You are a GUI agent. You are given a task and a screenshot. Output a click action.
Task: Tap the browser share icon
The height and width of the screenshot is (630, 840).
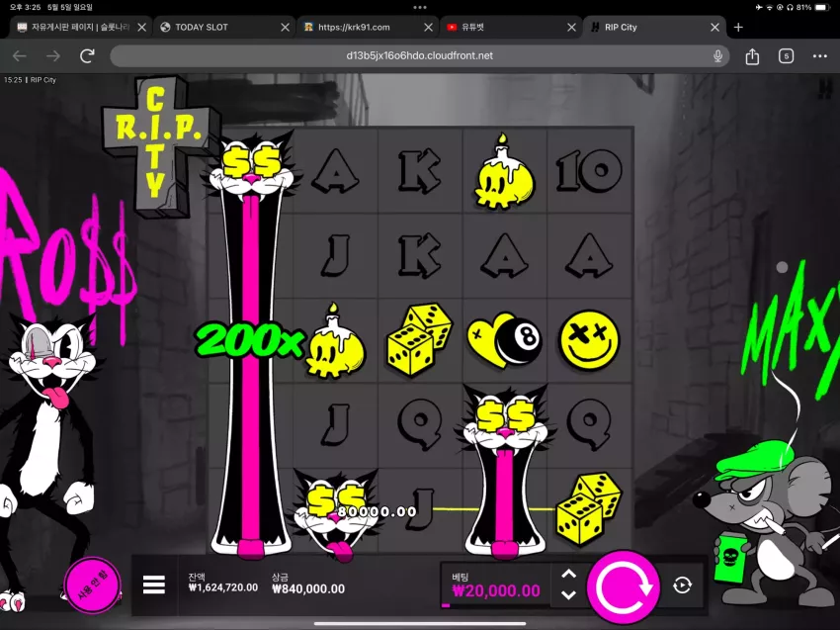point(752,55)
